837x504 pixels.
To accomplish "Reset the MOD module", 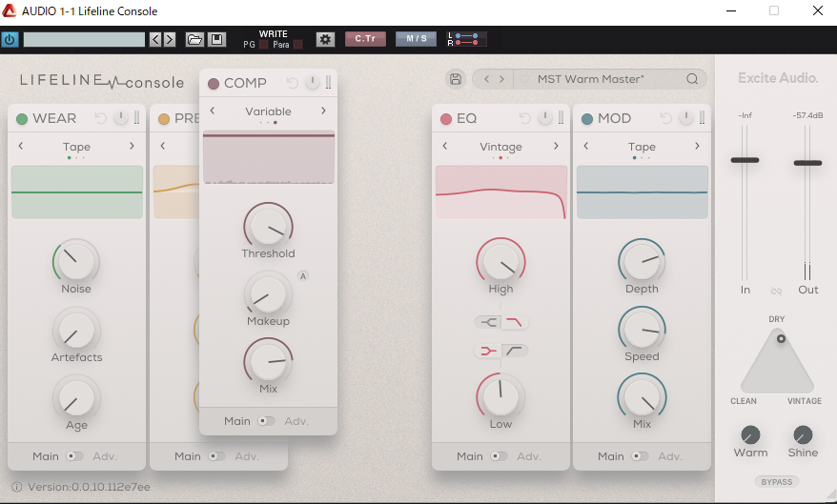I will 665,118.
